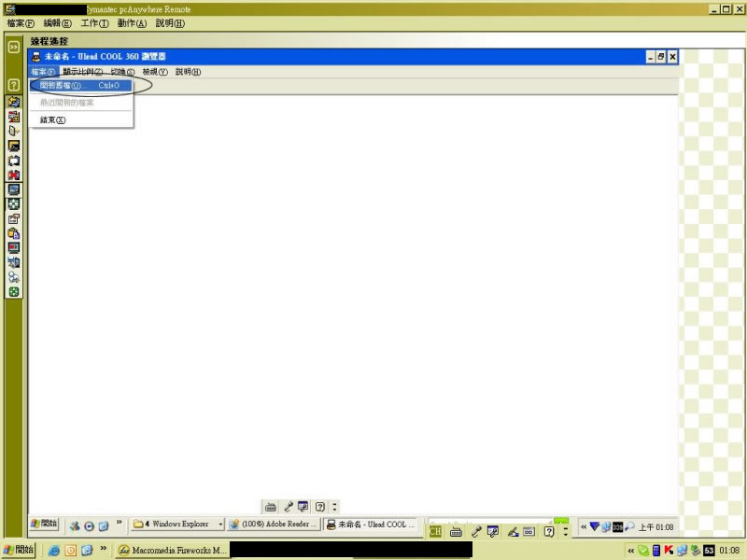Click the remote desktop 開始 start button
The image size is (747, 560).
click(44, 524)
